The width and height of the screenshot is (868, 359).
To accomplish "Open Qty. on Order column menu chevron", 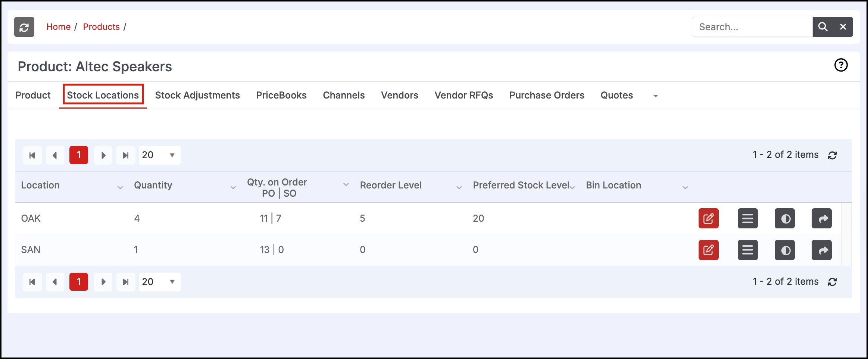I will (x=346, y=184).
